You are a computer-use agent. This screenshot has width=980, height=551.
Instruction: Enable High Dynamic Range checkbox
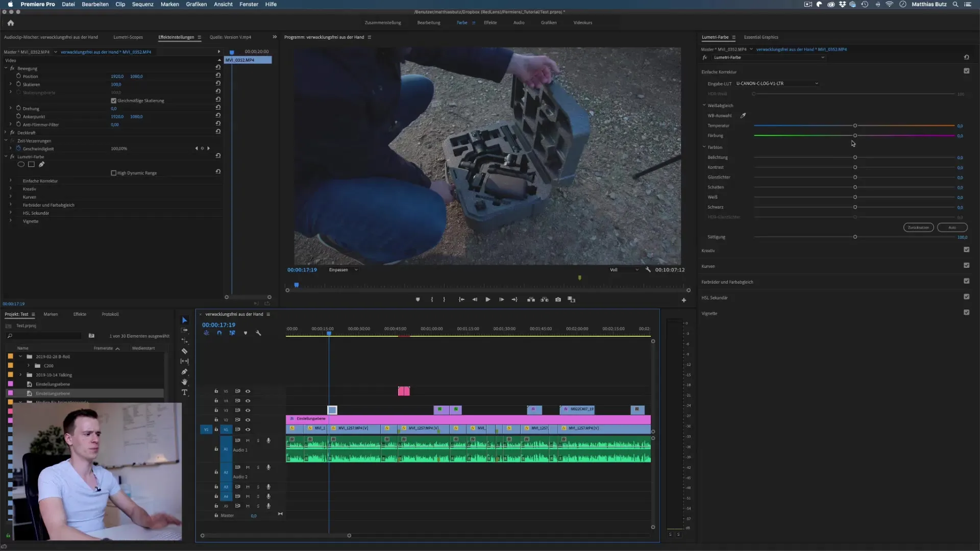tap(114, 173)
